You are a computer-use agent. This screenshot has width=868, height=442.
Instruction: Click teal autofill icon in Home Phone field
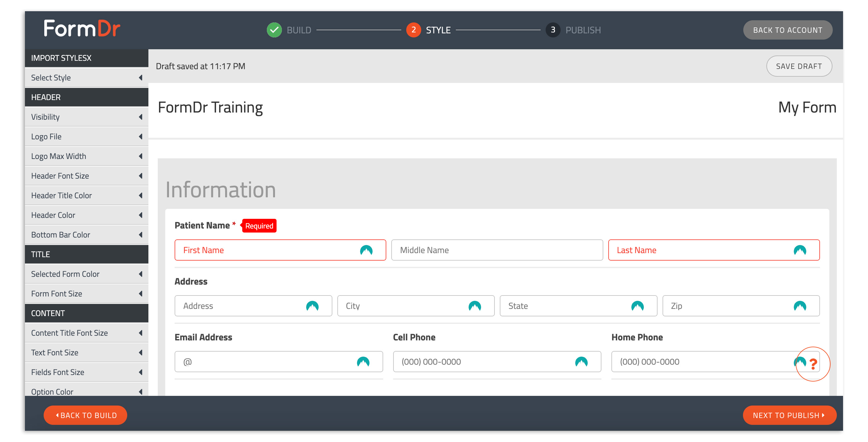(799, 362)
